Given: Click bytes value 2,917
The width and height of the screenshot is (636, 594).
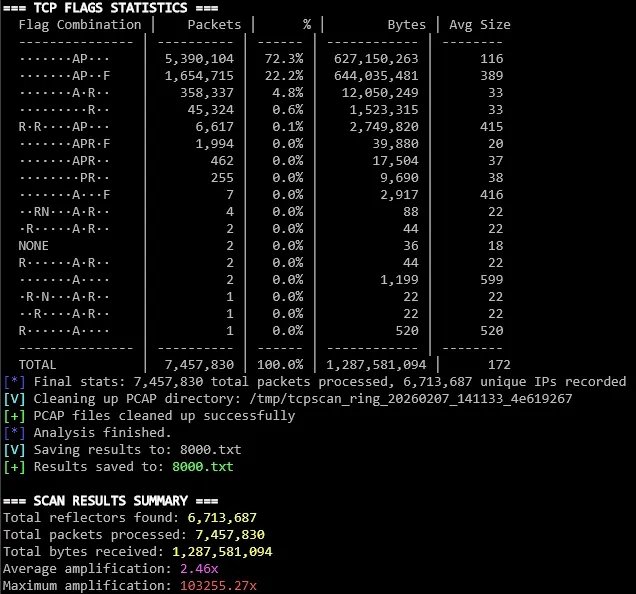Looking at the screenshot, I should pos(399,195).
